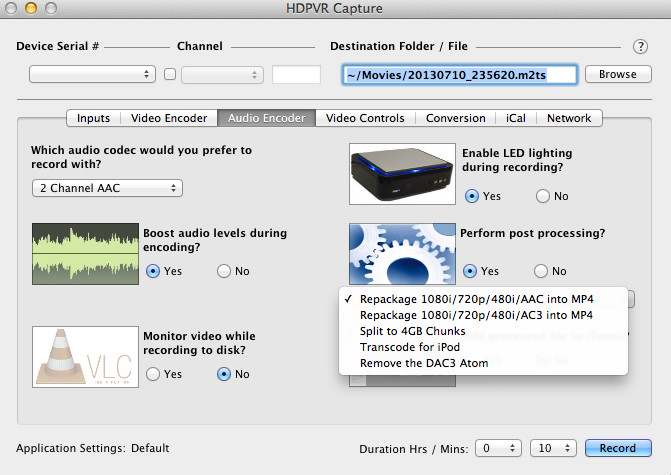Click the blue gears post processing image

[400, 255]
